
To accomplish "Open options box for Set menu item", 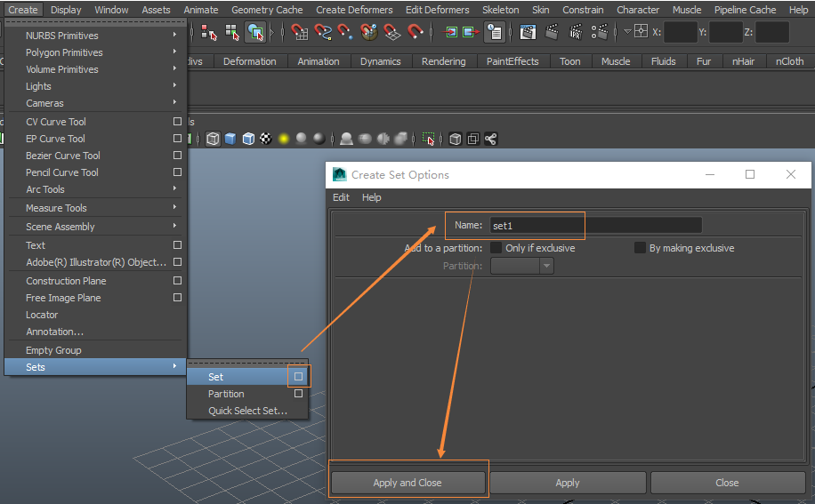I will (298, 377).
